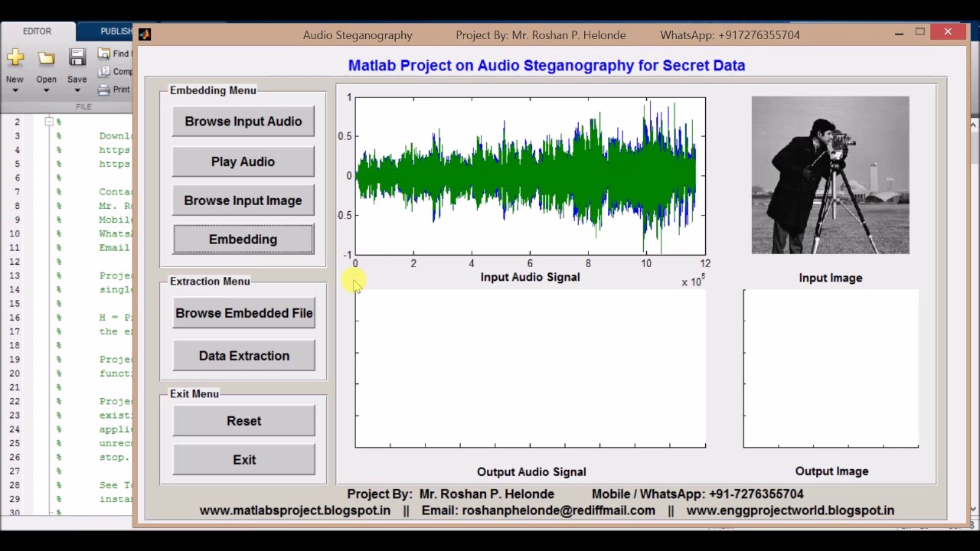The image size is (980, 551).
Task: Click the empty Output Audio Signal axes
Action: point(530,368)
